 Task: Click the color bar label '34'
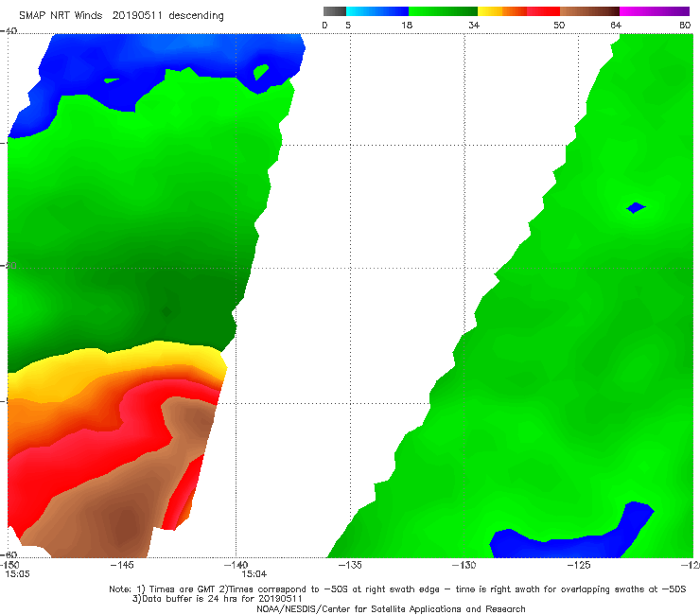point(474,25)
